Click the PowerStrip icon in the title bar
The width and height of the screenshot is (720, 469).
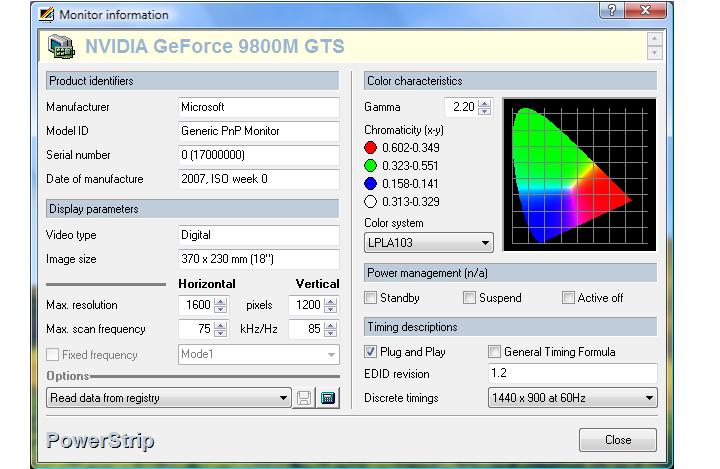tap(46, 15)
